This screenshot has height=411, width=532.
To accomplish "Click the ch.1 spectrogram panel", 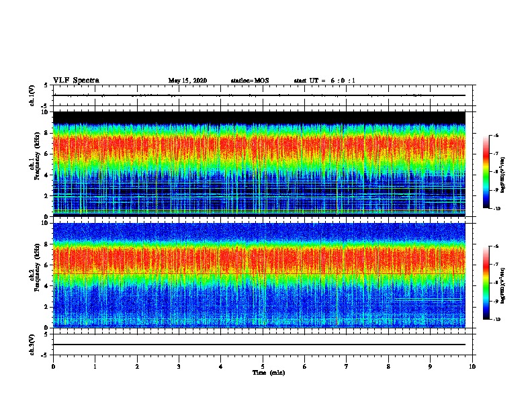I will pyautogui.click(x=259, y=164).
